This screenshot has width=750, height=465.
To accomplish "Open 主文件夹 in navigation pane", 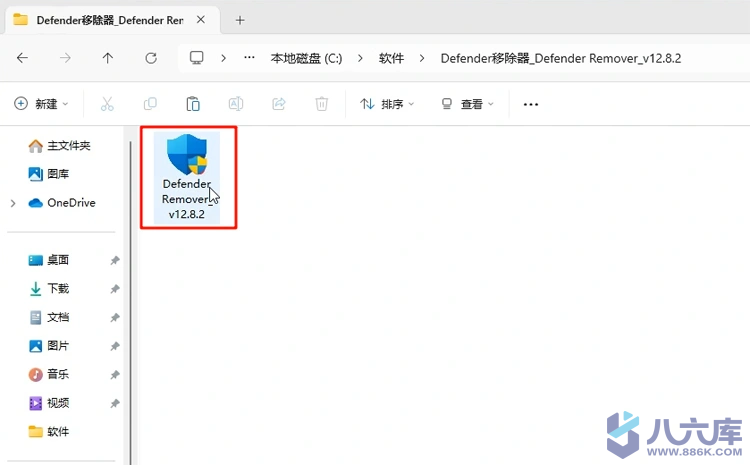I will point(59,145).
